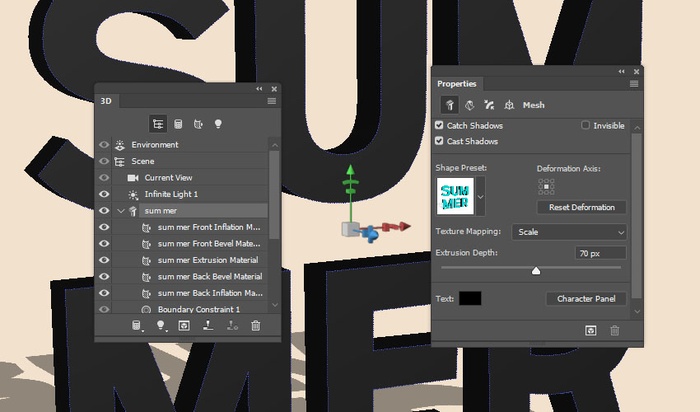Hide Infinite Light 1 visibility eye
Image resolution: width=700 pixels, height=412 pixels.
[104, 194]
